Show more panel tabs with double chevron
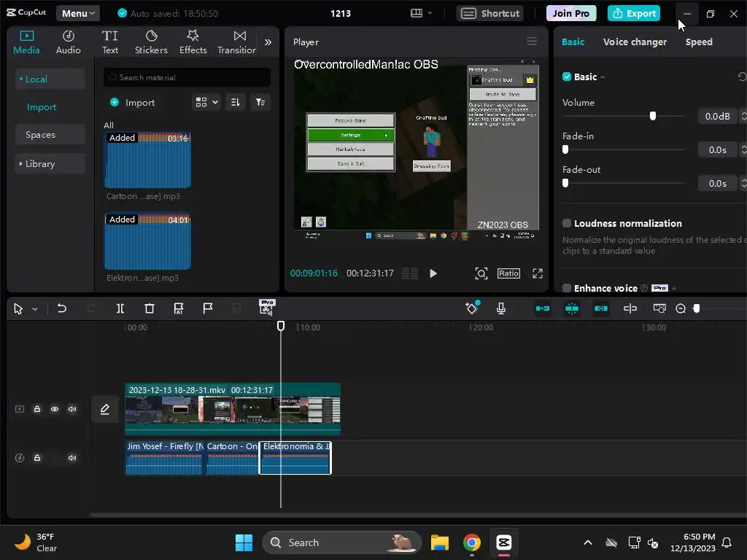The height and width of the screenshot is (560, 747). (x=268, y=42)
